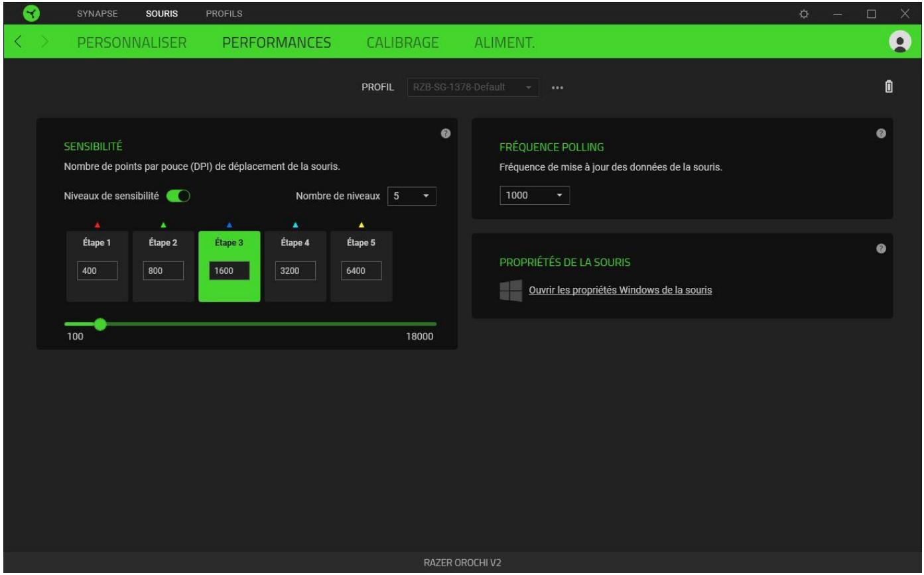Click the 100 minimum DPI label

click(75, 337)
